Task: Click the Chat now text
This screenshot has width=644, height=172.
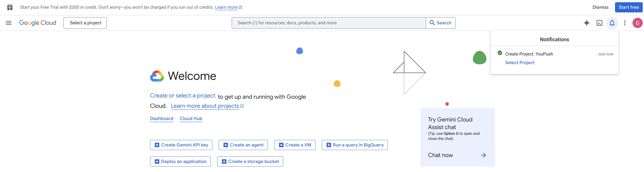Action: tap(440, 155)
